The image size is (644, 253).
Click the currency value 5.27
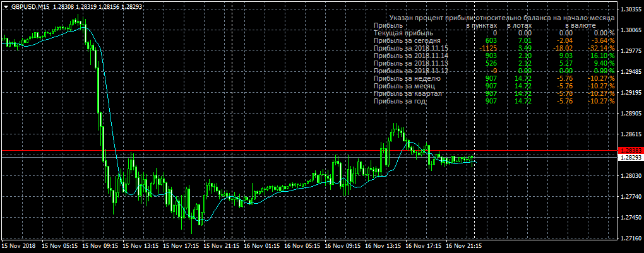coord(566,63)
